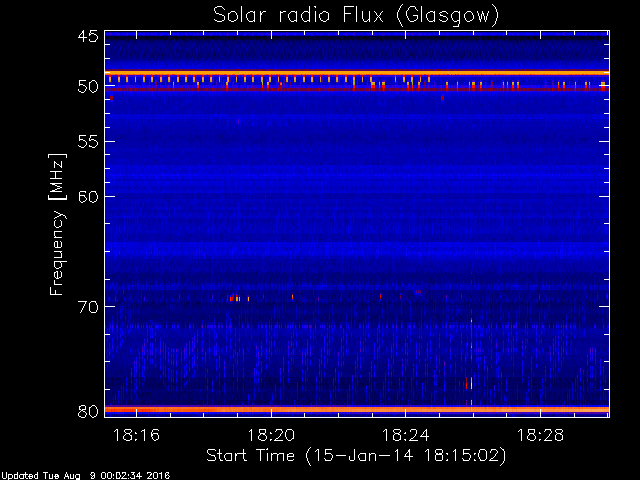The height and width of the screenshot is (480, 640).
Task: Click the 80 frequency tick label
Action: (88, 411)
